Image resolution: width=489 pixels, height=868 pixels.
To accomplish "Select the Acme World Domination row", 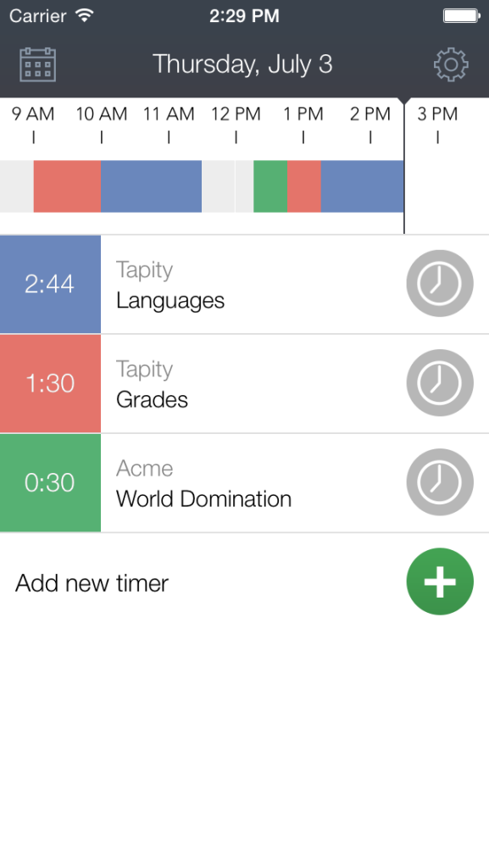I will [244, 482].
